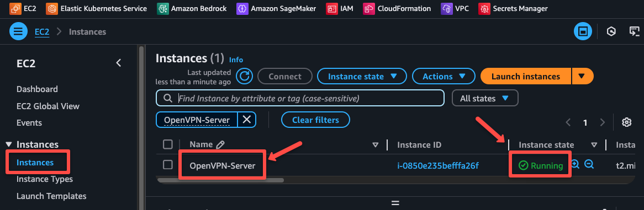Open IAM service shortcut

point(339,8)
